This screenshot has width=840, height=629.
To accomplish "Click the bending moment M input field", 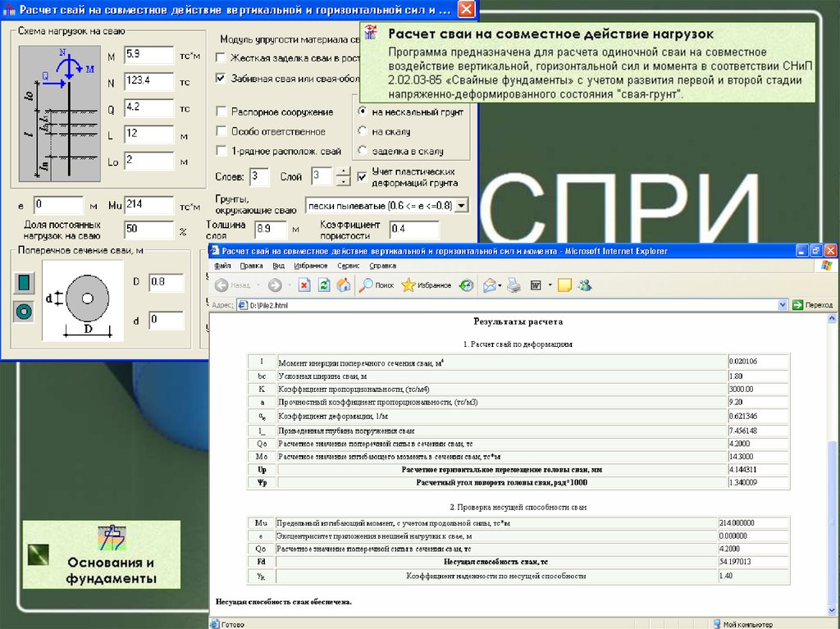I will (x=148, y=56).
